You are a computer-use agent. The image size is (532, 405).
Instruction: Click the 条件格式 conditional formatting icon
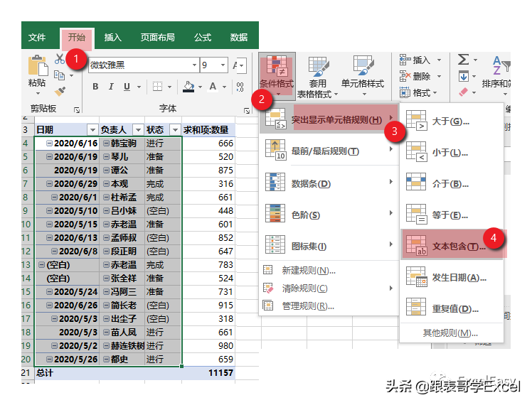(277, 65)
